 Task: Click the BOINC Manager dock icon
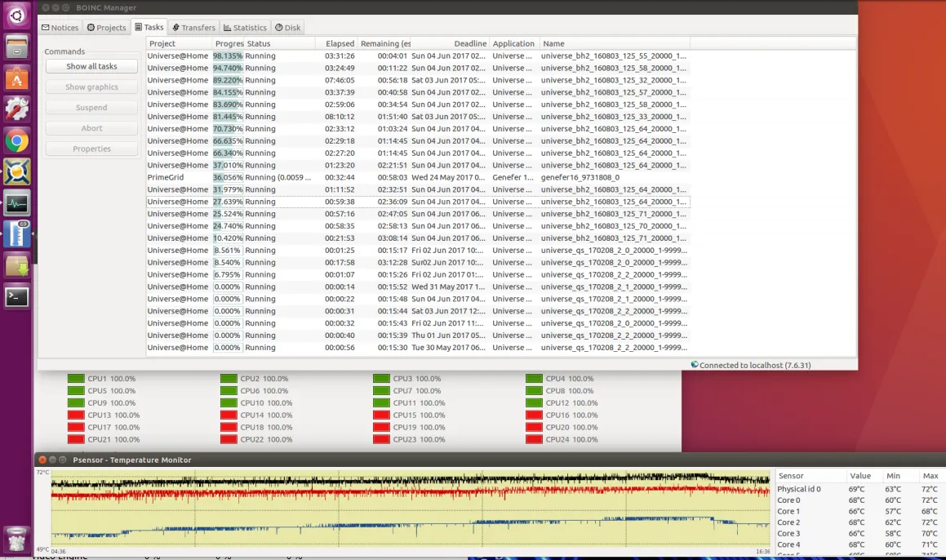point(16,172)
